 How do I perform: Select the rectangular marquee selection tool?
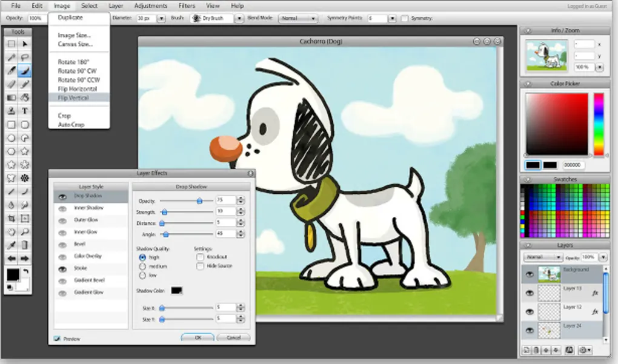(x=12, y=44)
